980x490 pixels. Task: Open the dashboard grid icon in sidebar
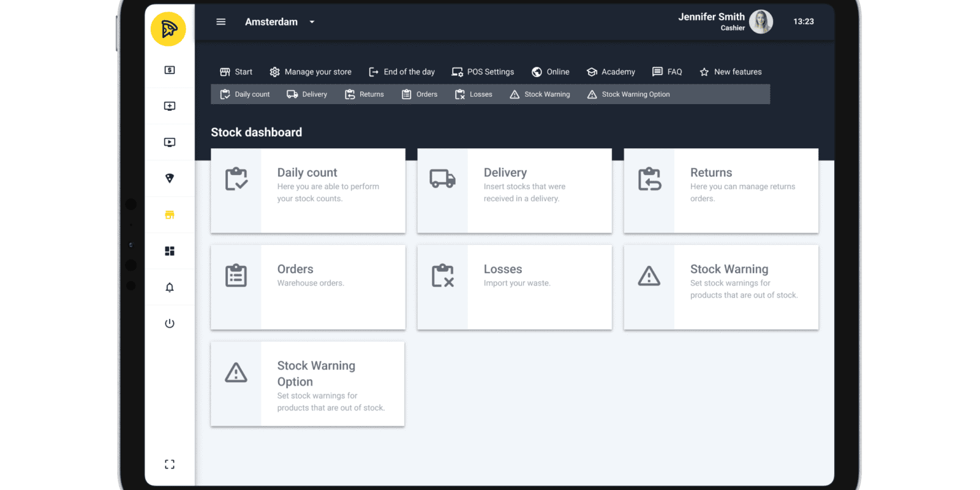tap(170, 251)
